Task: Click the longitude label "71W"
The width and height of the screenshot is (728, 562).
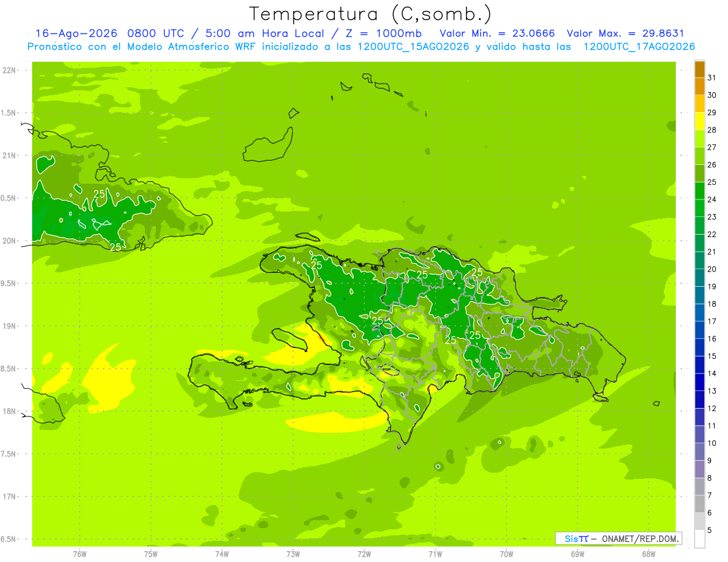Action: pyautogui.click(x=435, y=554)
